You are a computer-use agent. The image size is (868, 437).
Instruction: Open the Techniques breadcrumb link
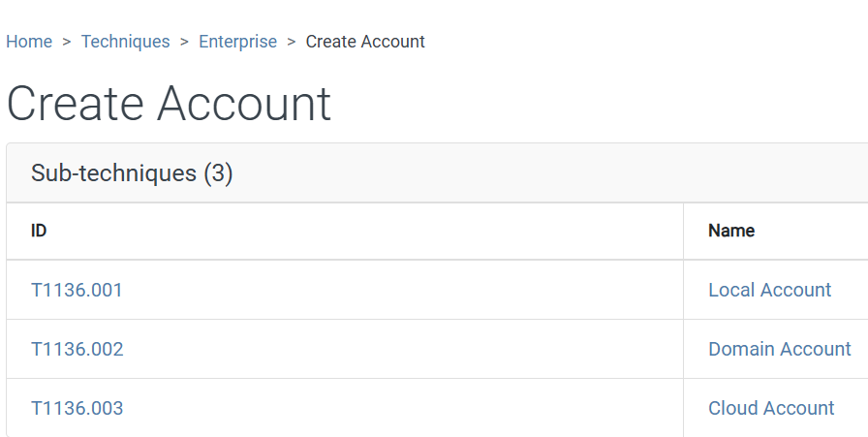click(x=125, y=42)
